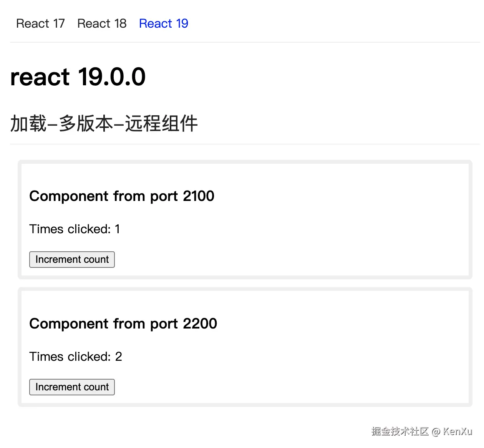Click the number 2100 in component heading
The height and width of the screenshot is (448, 484).
point(199,196)
